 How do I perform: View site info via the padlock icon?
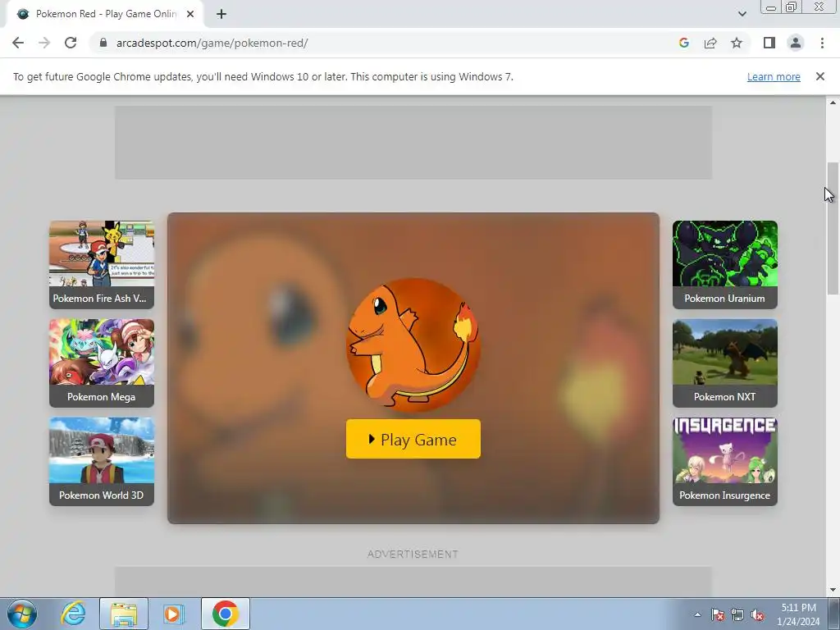click(x=103, y=43)
